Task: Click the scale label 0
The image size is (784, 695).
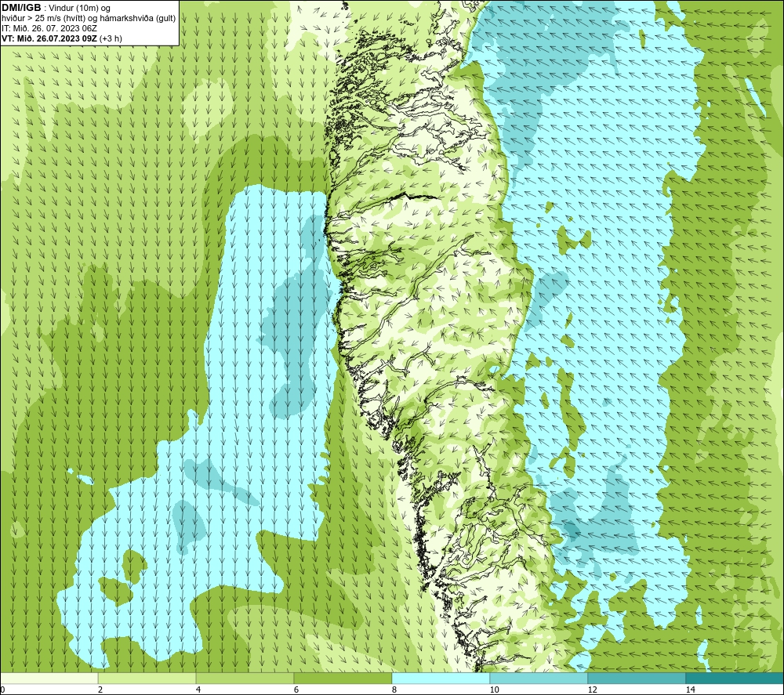Action: pos(2,690)
